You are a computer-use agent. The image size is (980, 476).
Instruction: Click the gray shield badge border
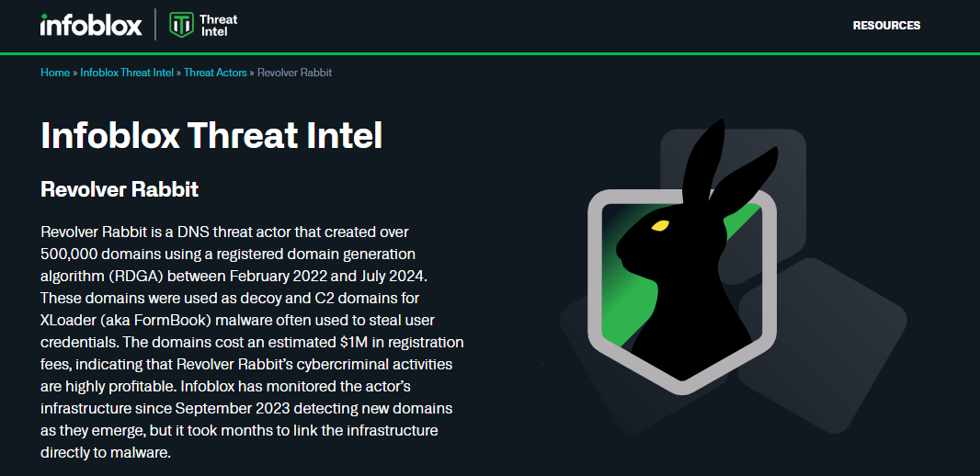[594, 276]
